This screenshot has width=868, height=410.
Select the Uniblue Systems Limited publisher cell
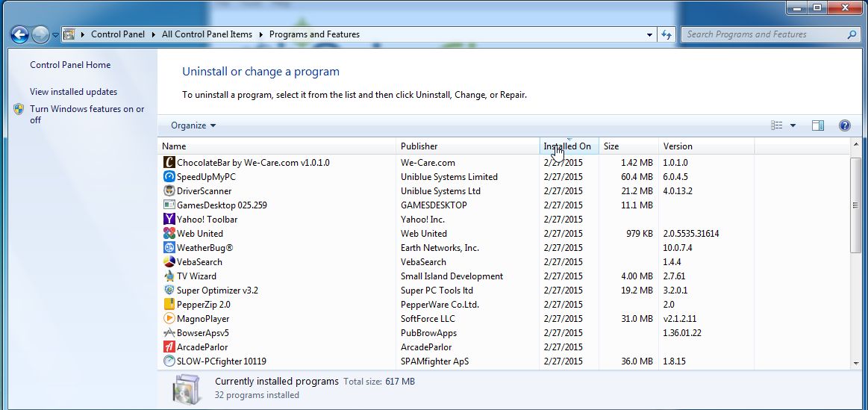coord(449,177)
